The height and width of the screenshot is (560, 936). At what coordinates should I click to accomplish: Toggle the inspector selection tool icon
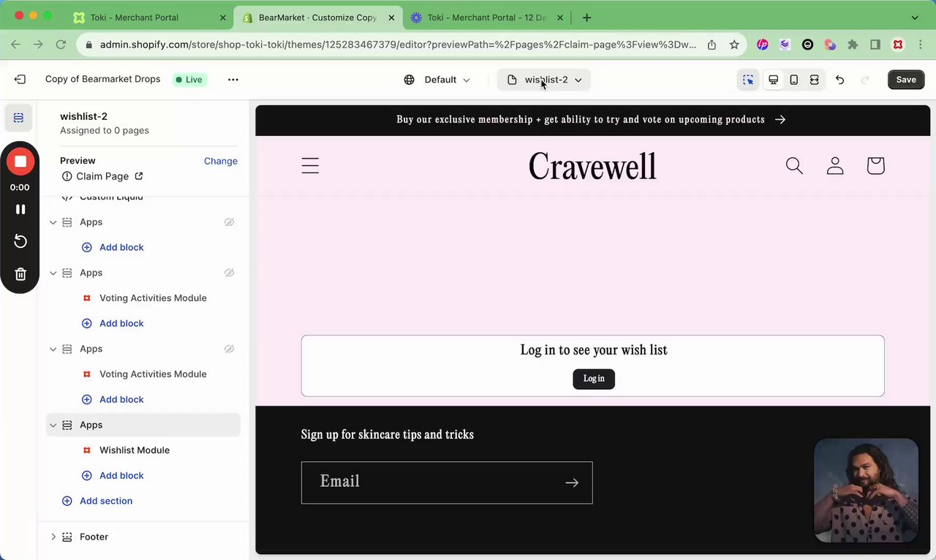pos(747,80)
